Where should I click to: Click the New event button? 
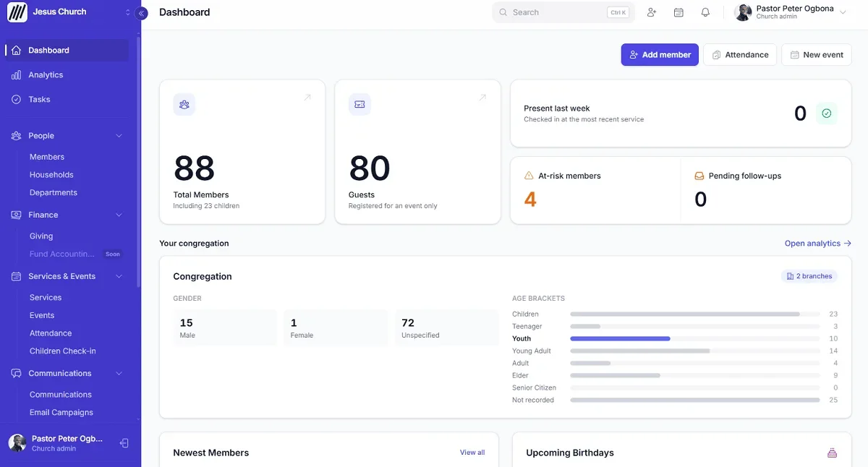(817, 55)
